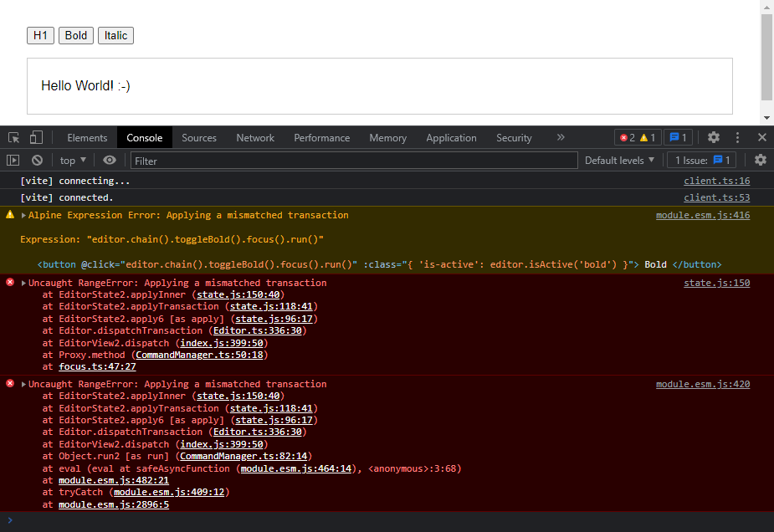The width and height of the screenshot is (774, 532).
Task: Click the Bold button on the page
Action: (75, 35)
